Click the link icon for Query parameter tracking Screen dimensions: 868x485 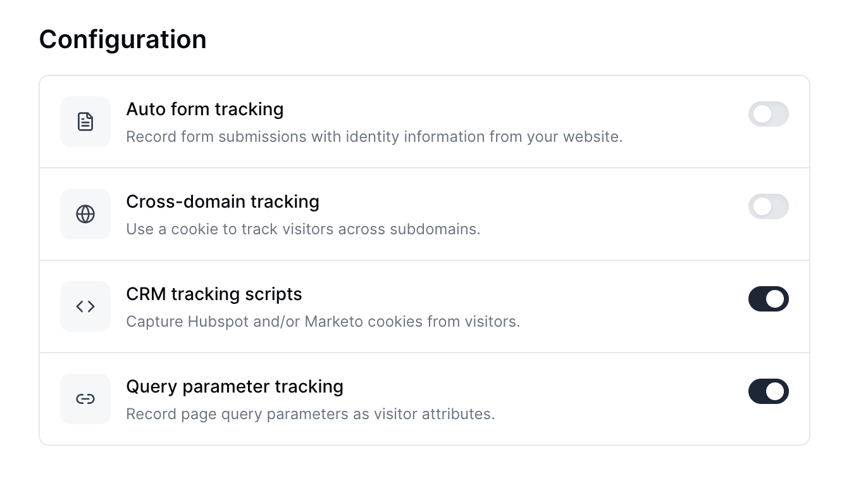coord(85,399)
